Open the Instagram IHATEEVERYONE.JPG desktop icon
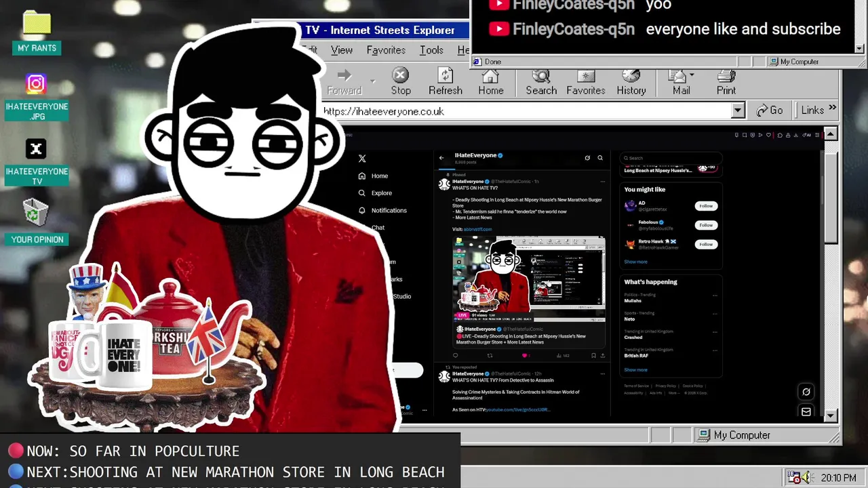 (37, 98)
